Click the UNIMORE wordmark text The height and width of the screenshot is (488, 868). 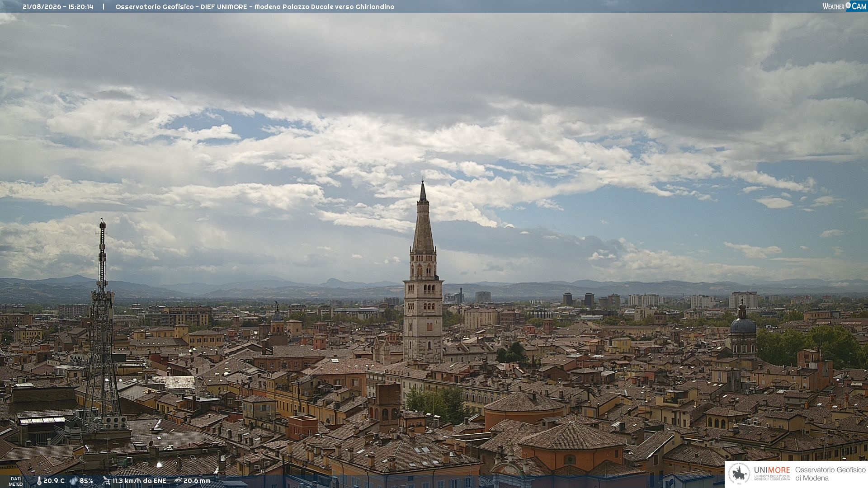[772, 470]
